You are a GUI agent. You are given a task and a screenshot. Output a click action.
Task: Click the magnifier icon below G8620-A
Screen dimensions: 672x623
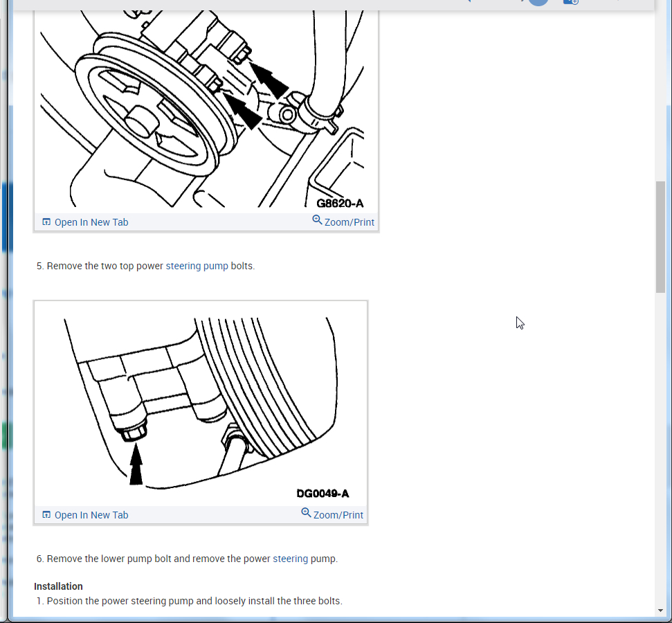317,220
